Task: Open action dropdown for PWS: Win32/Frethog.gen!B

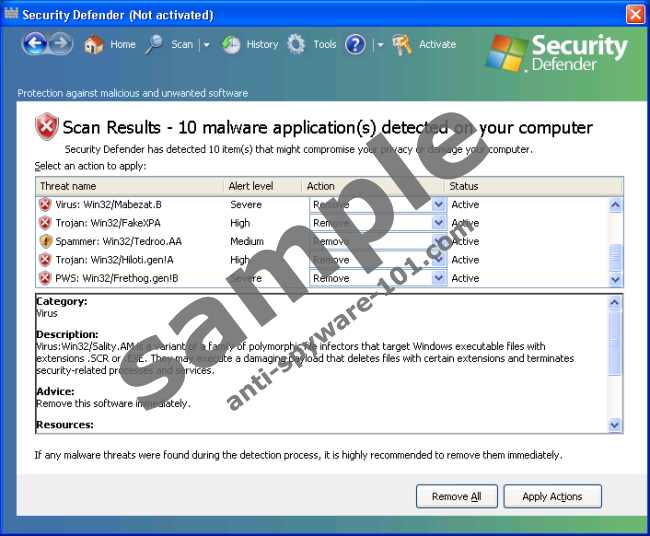Action: pyautogui.click(x=438, y=278)
